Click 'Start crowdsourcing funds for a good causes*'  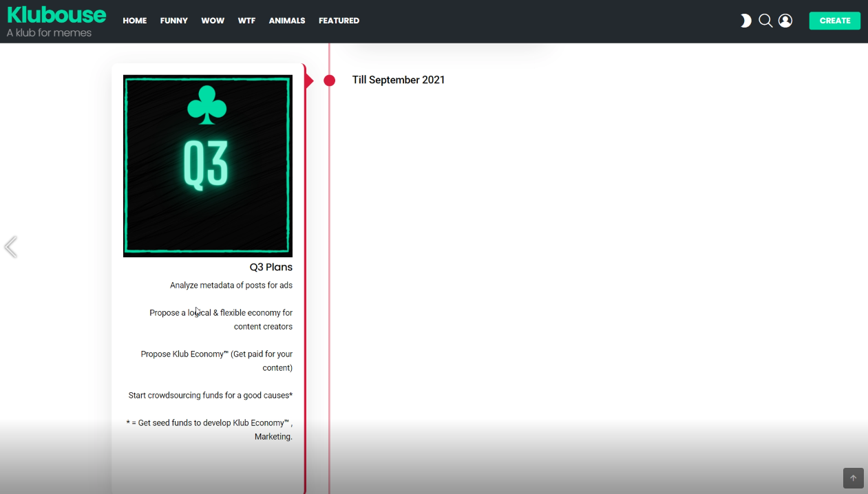[x=211, y=395]
